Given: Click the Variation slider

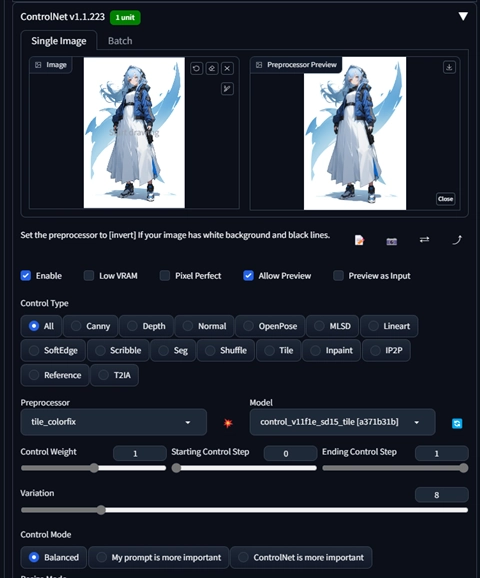Looking at the screenshot, I should [x=244, y=510].
